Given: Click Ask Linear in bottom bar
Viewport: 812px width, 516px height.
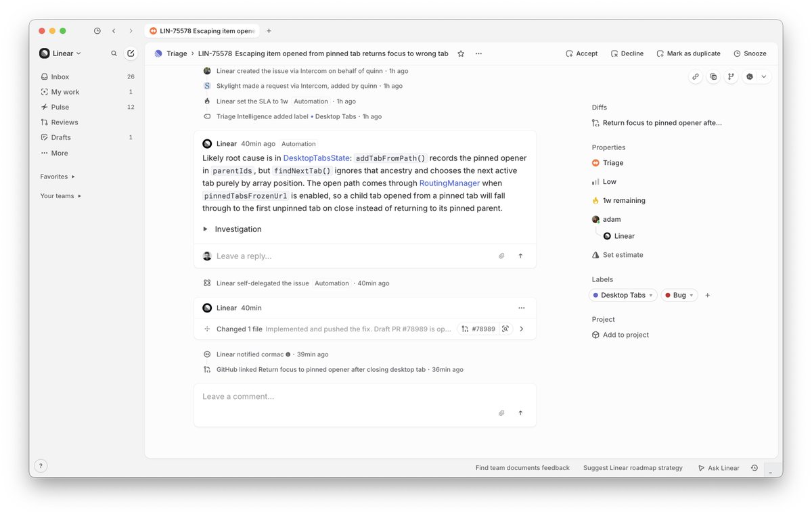Looking at the screenshot, I should coord(719,468).
